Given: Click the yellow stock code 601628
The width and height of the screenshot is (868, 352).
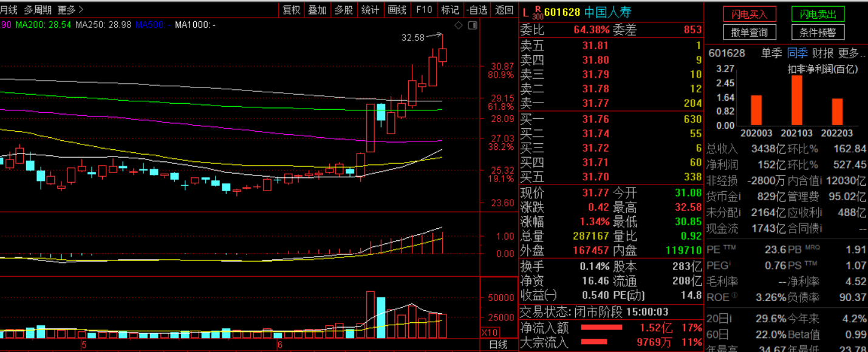Looking at the screenshot, I should tap(562, 12).
